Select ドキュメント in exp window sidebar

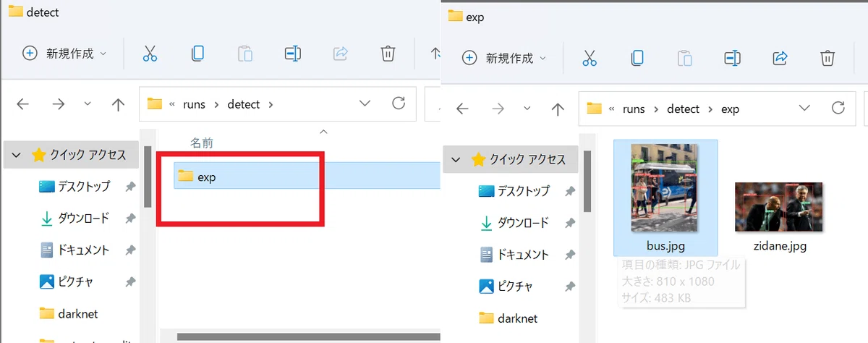(514, 255)
